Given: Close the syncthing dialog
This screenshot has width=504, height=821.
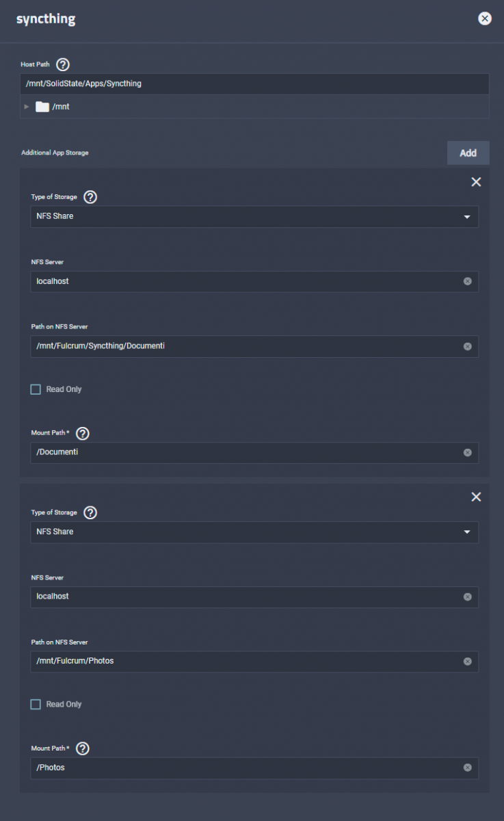Looking at the screenshot, I should click(485, 19).
